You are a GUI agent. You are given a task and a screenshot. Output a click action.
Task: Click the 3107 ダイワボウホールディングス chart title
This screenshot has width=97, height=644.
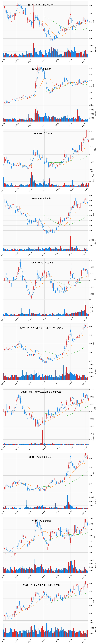41,585
